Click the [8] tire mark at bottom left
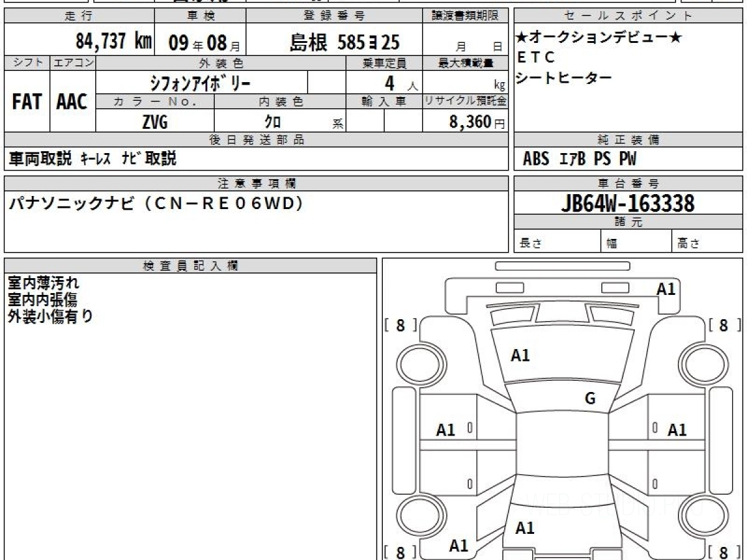747x560 pixels. point(400,553)
